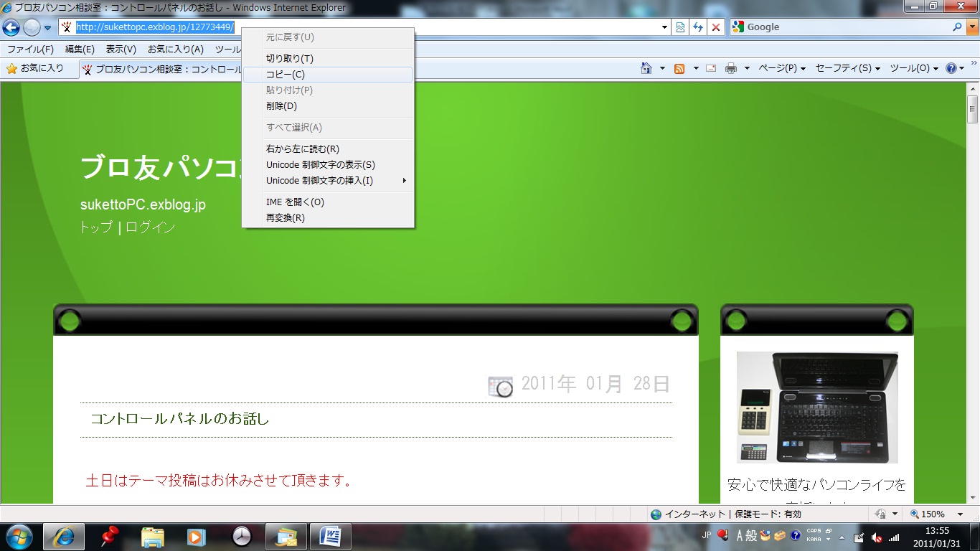Open Microsoft Word on taskbar
Screen dimensions: 980x551
[331, 537]
